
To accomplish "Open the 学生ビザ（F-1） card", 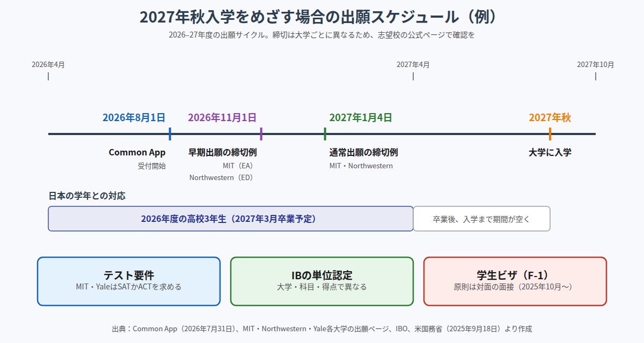I will point(515,281).
